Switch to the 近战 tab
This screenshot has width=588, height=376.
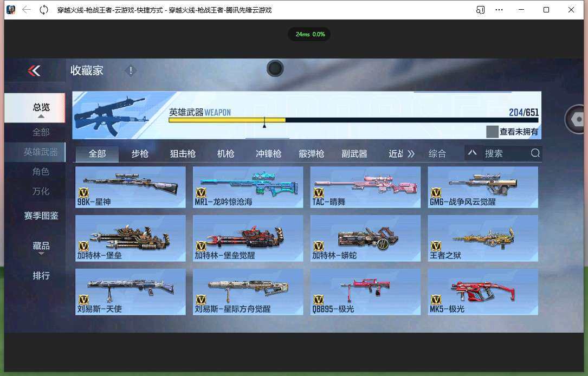tap(396, 154)
